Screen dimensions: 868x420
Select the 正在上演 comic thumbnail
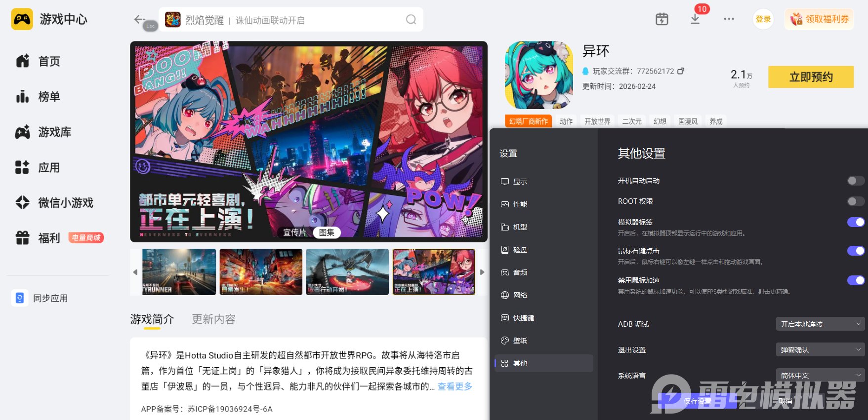pyautogui.click(x=434, y=272)
